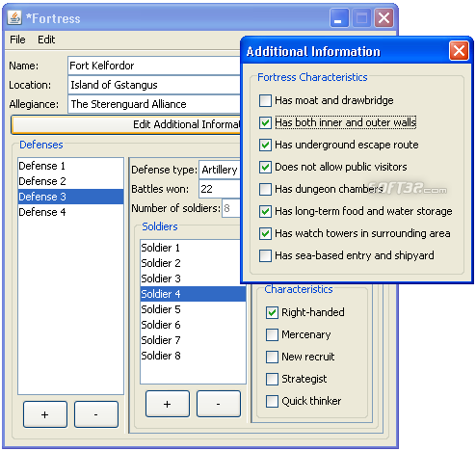Remove selected soldier with minus button
476x451 pixels.
(219, 404)
